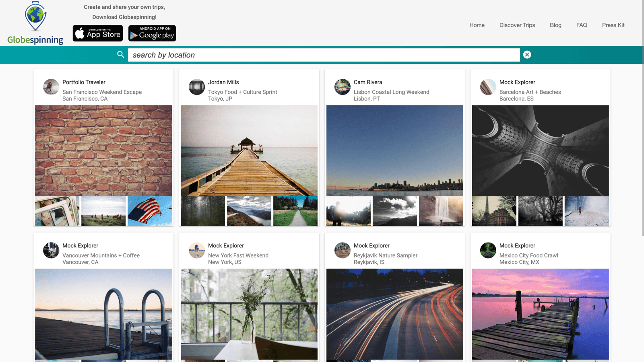
Task: Download the app via App Store badge
Action: click(97, 33)
